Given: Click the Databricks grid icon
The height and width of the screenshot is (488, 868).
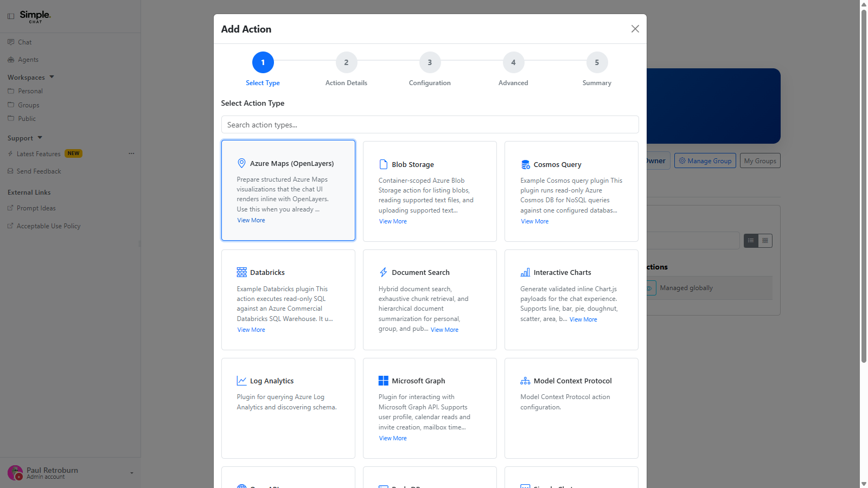Looking at the screenshot, I should [242, 272].
